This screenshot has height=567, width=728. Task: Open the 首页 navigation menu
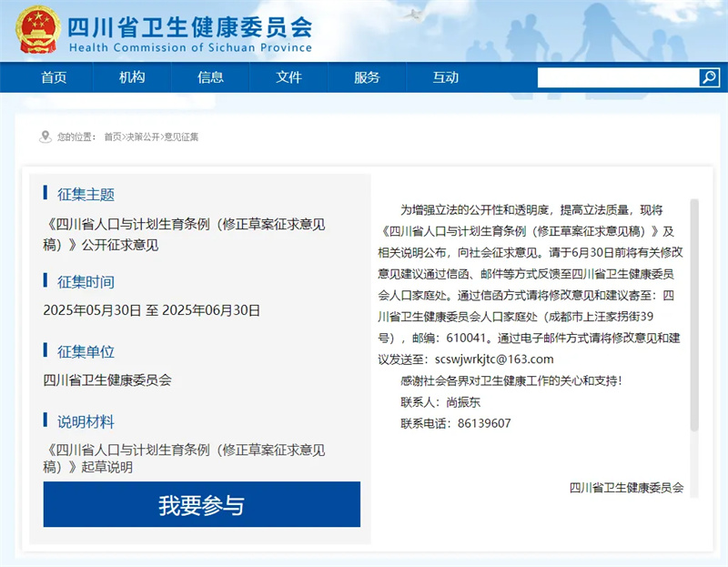54,77
